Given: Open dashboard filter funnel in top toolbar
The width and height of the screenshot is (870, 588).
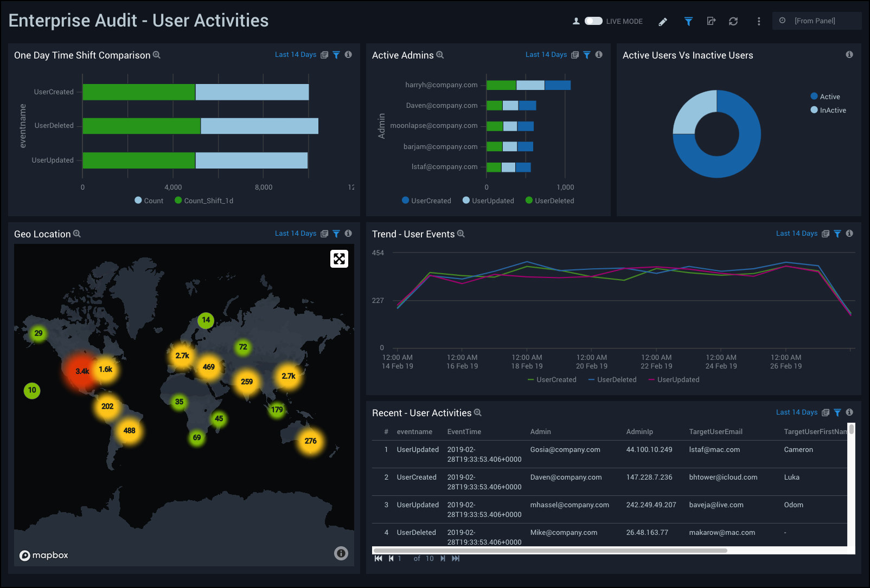Looking at the screenshot, I should 688,22.
